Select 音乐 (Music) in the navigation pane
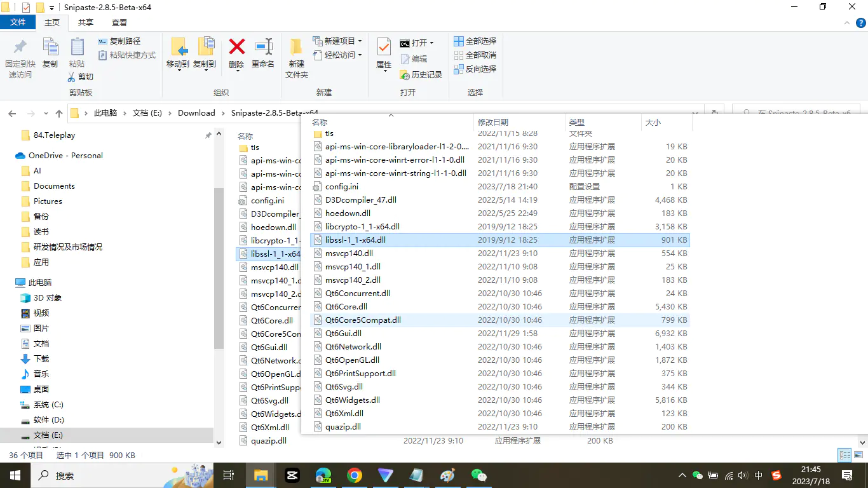Viewport: 868px width, 488px height. [x=41, y=374]
